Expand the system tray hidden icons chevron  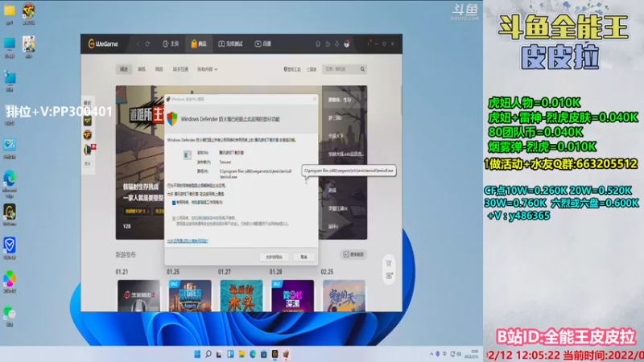(x=431, y=354)
